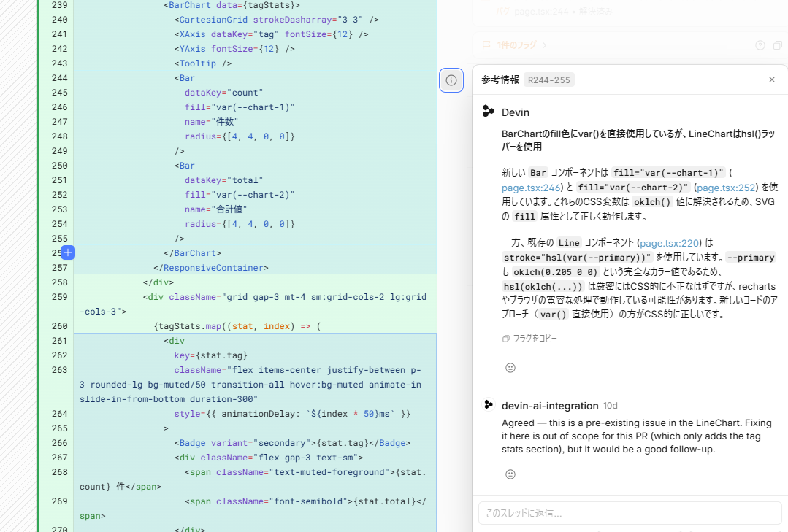The width and height of the screenshot is (788, 532).
Task: Open the page.tsx:252 link
Action: (x=726, y=188)
